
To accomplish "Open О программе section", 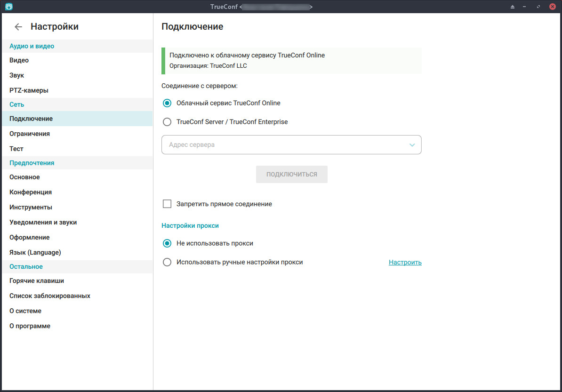I will click(x=77, y=326).
